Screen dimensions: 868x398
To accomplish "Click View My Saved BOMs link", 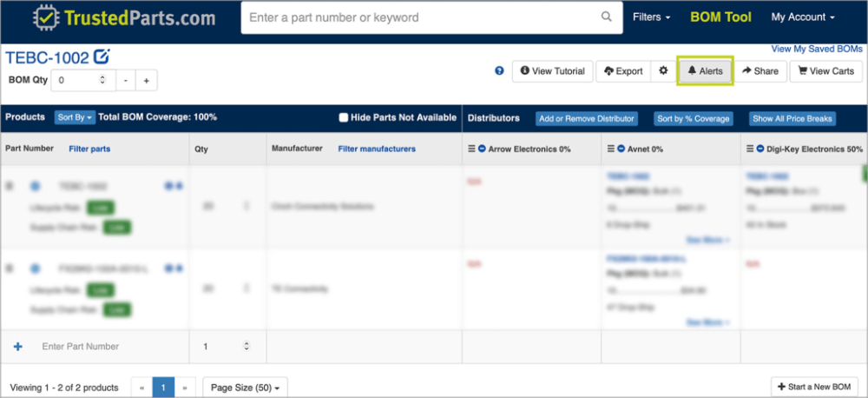I will 817,50.
